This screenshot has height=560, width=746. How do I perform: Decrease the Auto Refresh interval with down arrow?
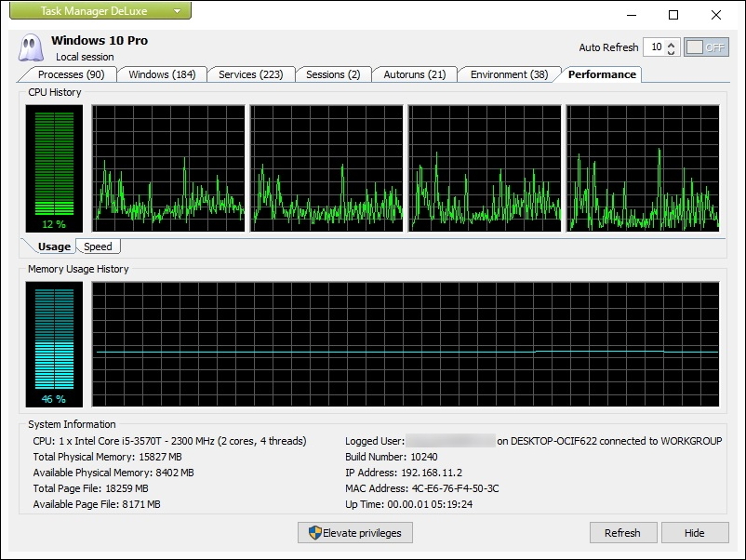coord(671,51)
